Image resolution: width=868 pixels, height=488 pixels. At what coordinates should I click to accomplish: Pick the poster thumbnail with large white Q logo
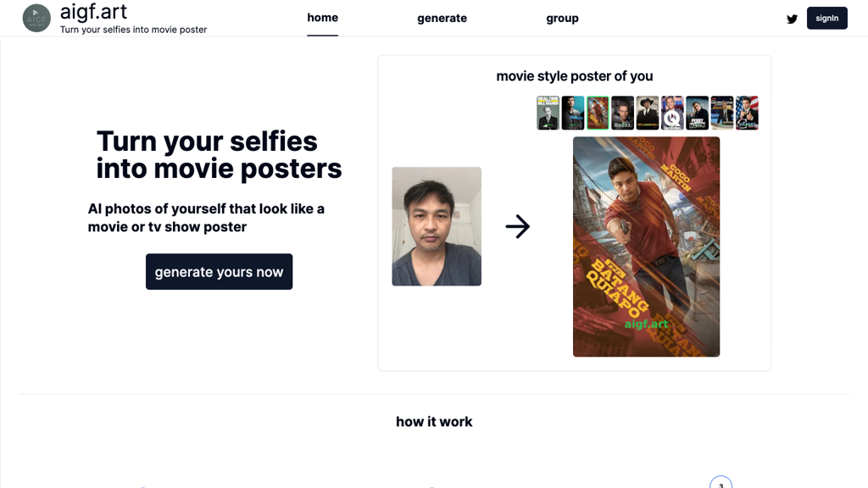[672, 113]
